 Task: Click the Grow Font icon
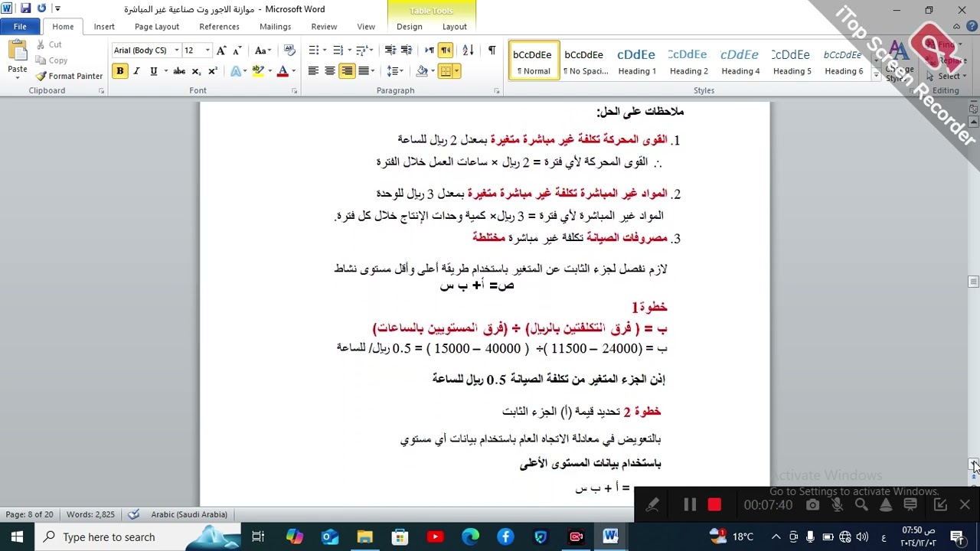click(x=221, y=51)
